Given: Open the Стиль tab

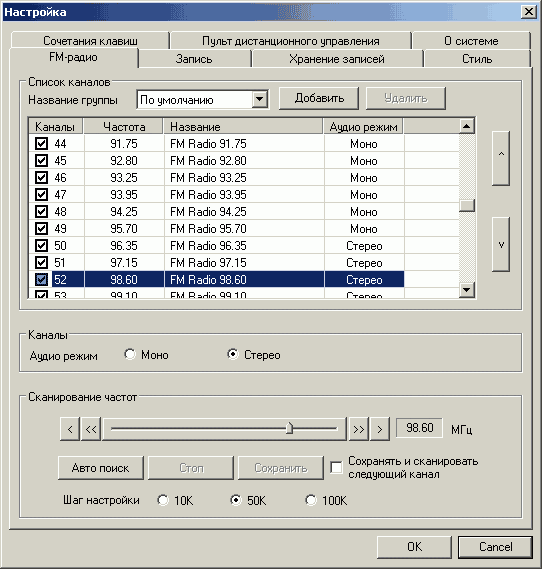Looking at the screenshot, I should tap(477, 59).
